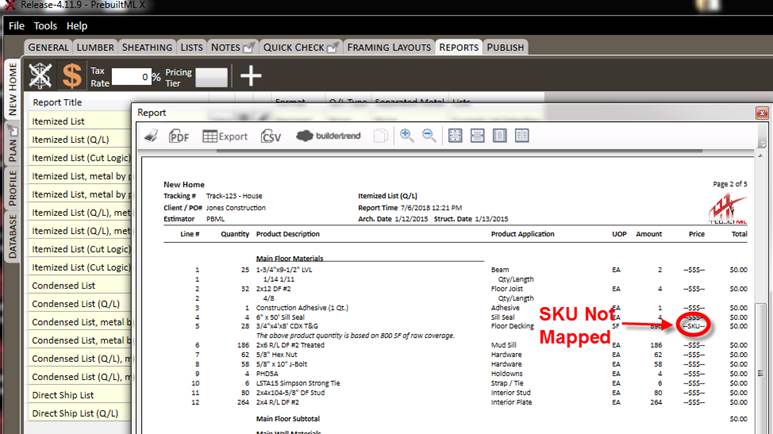Screen dimensions: 773x434
Task: Click the Tax Rate input field
Action: pos(134,77)
